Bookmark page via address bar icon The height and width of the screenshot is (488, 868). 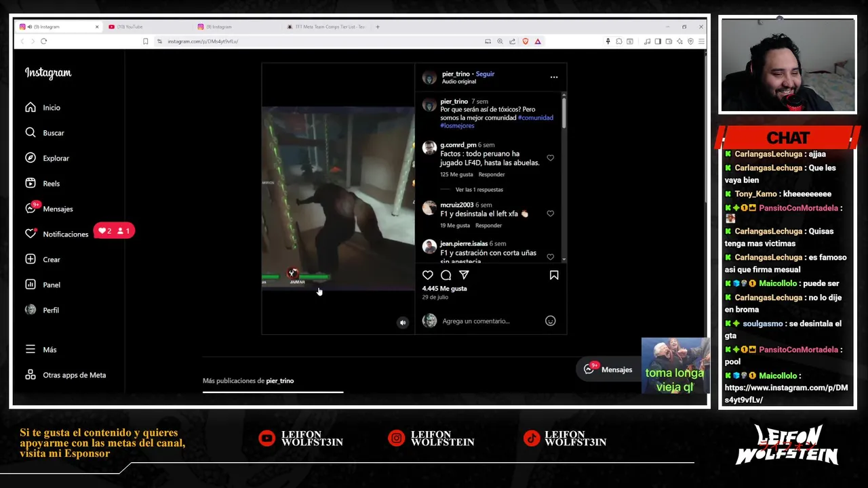pyautogui.click(x=145, y=41)
